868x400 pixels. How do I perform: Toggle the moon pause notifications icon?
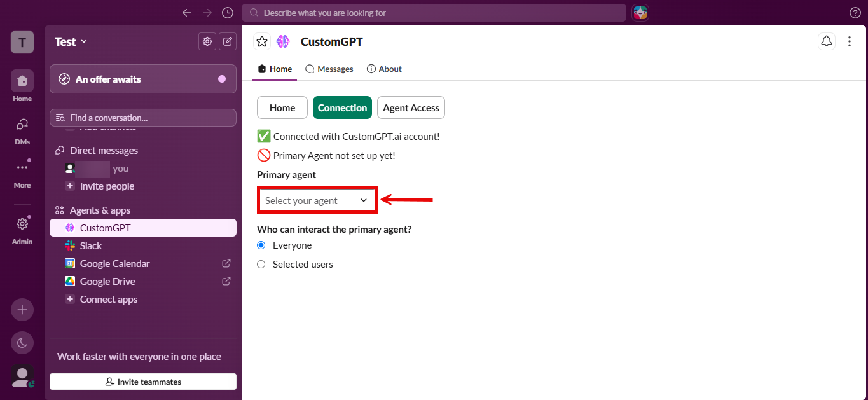coord(22,343)
